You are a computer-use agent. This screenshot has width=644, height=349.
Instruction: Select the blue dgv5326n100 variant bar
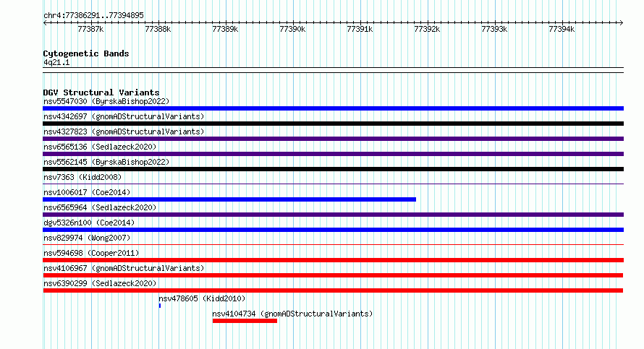(333, 230)
